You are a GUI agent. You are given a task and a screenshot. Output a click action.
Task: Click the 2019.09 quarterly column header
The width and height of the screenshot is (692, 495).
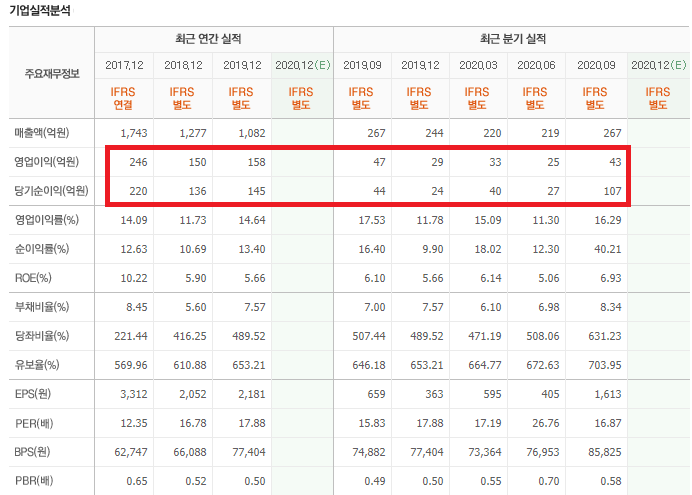point(362,65)
